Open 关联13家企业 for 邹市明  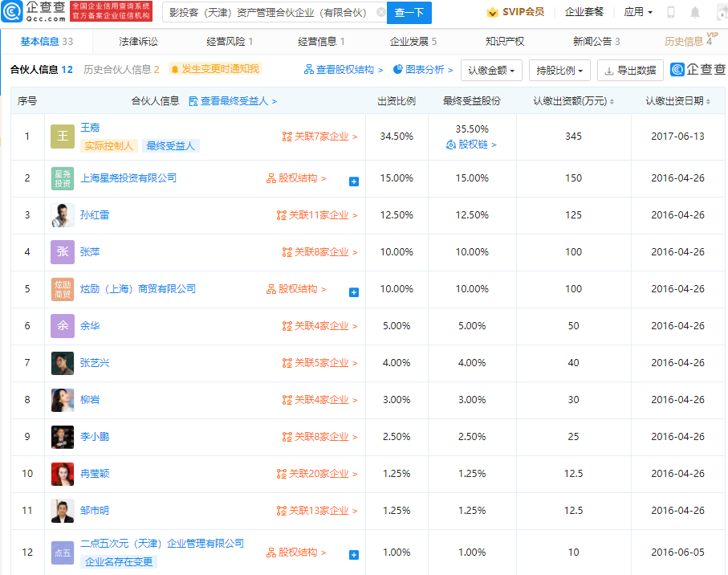coord(317,511)
